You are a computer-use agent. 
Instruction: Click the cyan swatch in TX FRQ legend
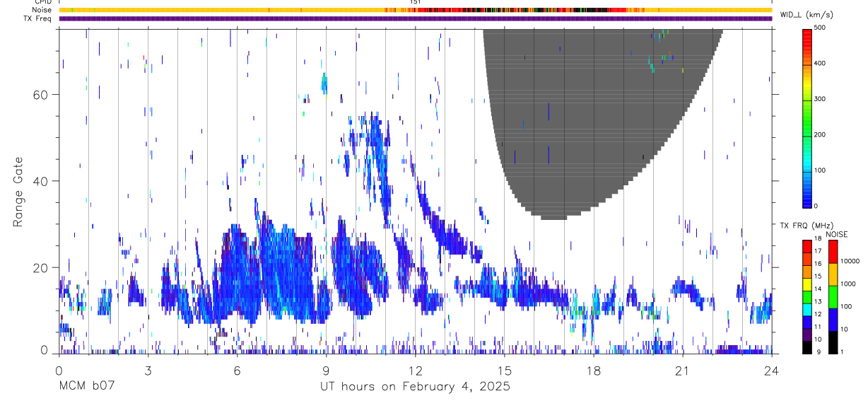pyautogui.click(x=807, y=309)
